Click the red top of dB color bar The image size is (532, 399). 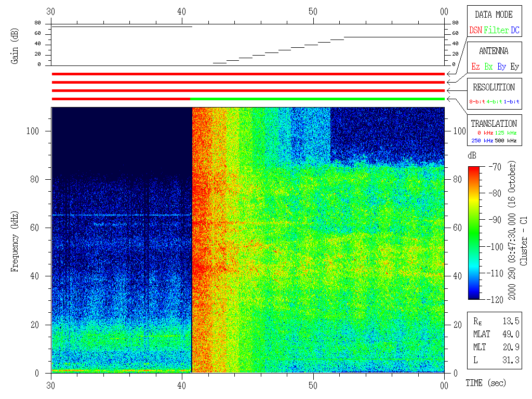pos(474,169)
